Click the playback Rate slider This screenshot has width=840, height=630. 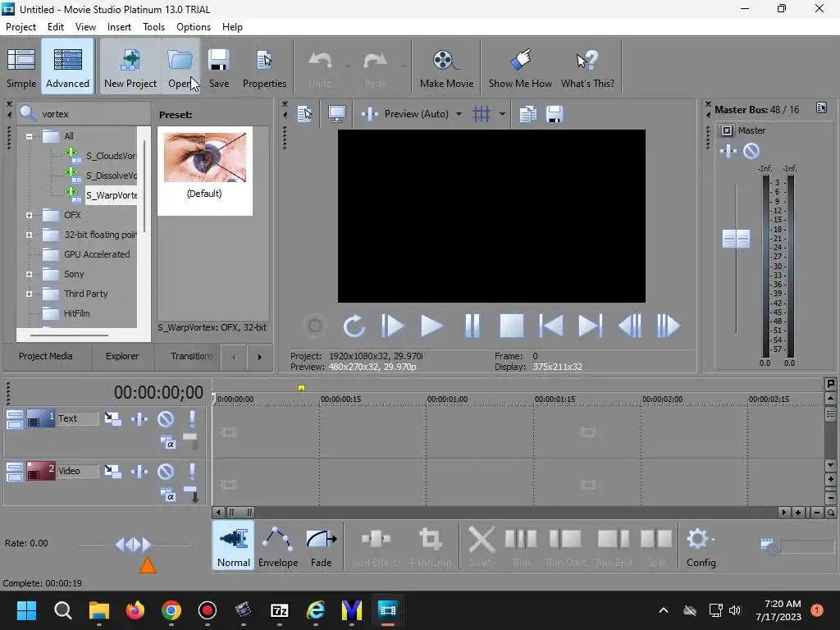[x=134, y=545]
